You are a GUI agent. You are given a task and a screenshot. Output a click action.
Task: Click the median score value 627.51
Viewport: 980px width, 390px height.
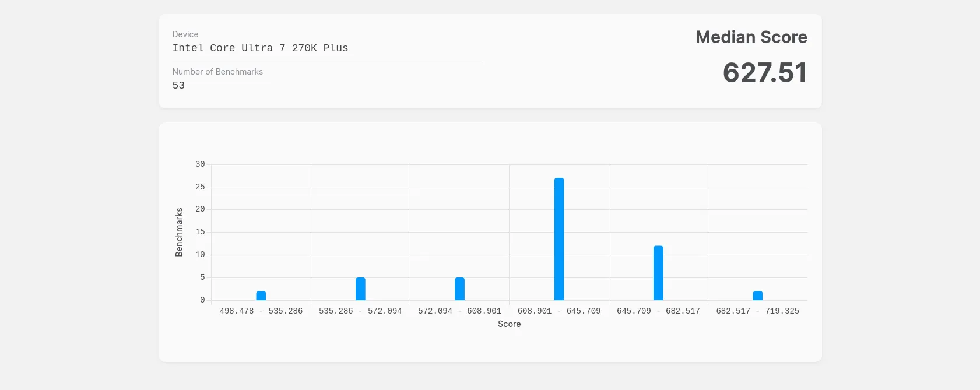click(x=765, y=73)
